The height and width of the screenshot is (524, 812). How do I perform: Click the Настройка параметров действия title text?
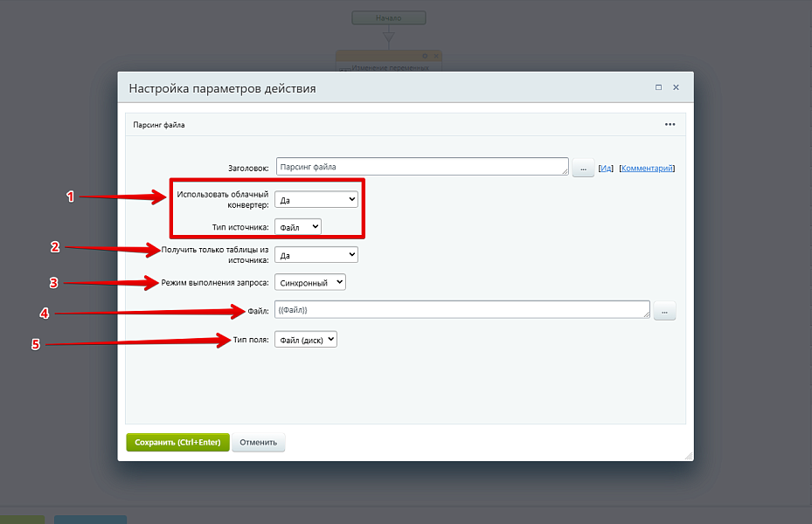coord(222,88)
